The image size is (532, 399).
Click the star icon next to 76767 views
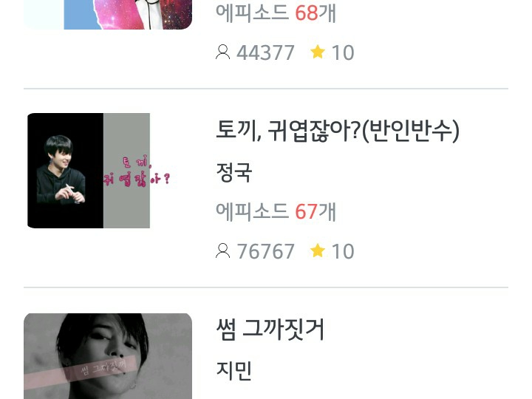click(x=318, y=250)
